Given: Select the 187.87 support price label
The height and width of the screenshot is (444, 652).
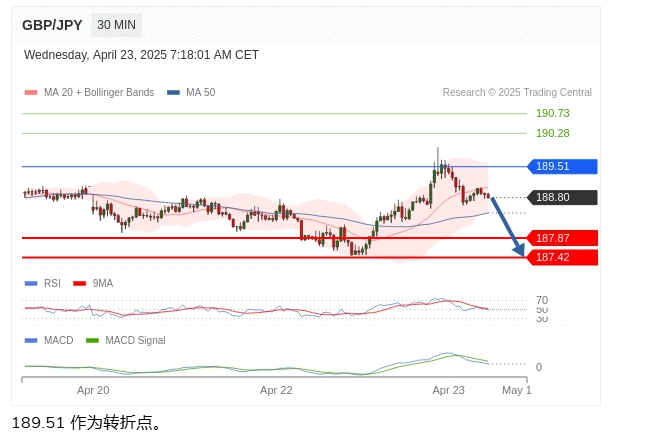Looking at the screenshot, I should pyautogui.click(x=562, y=238).
